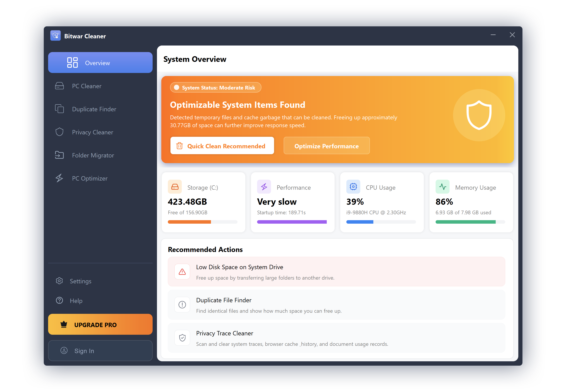Image resolution: width=566 pixels, height=392 pixels.
Task: Open Duplicate Finder from sidebar
Action: pos(100,109)
